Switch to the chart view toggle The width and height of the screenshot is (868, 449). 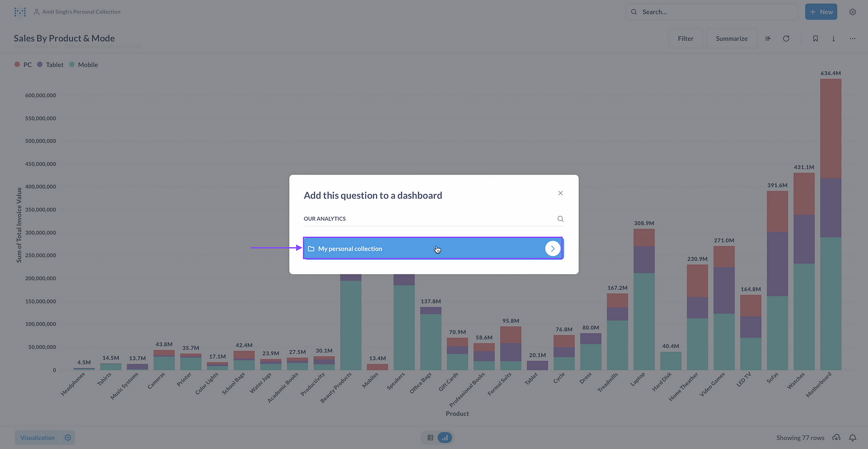tap(445, 438)
